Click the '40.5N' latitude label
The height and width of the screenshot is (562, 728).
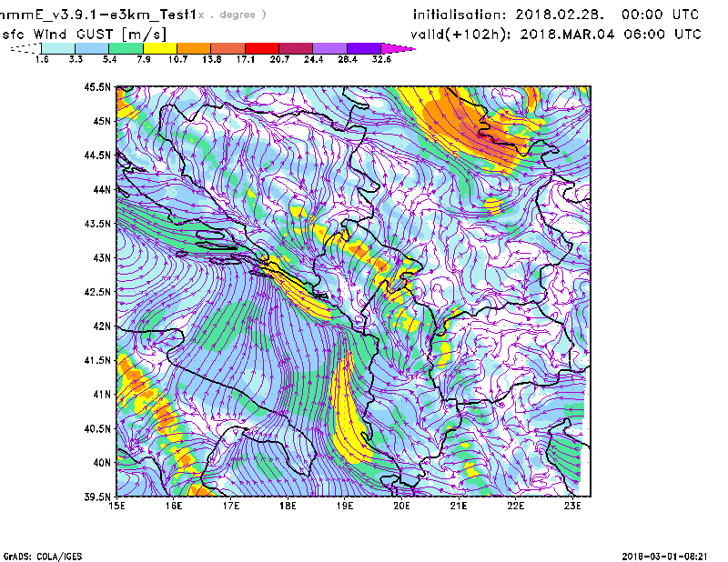97,428
